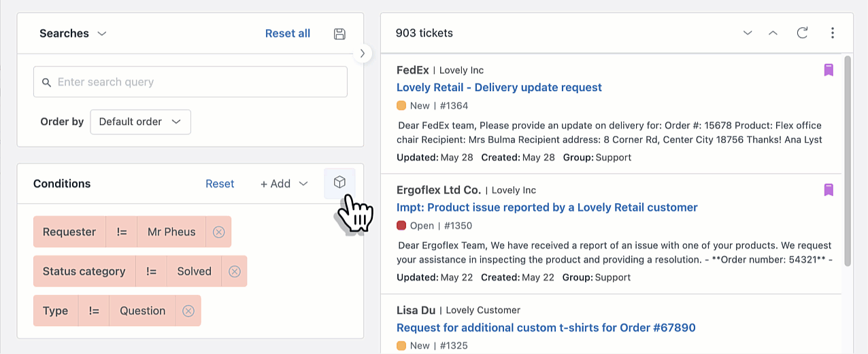Remove the Requester != Mr Pheus condition
Screen dimensions: 868x354
click(x=218, y=232)
